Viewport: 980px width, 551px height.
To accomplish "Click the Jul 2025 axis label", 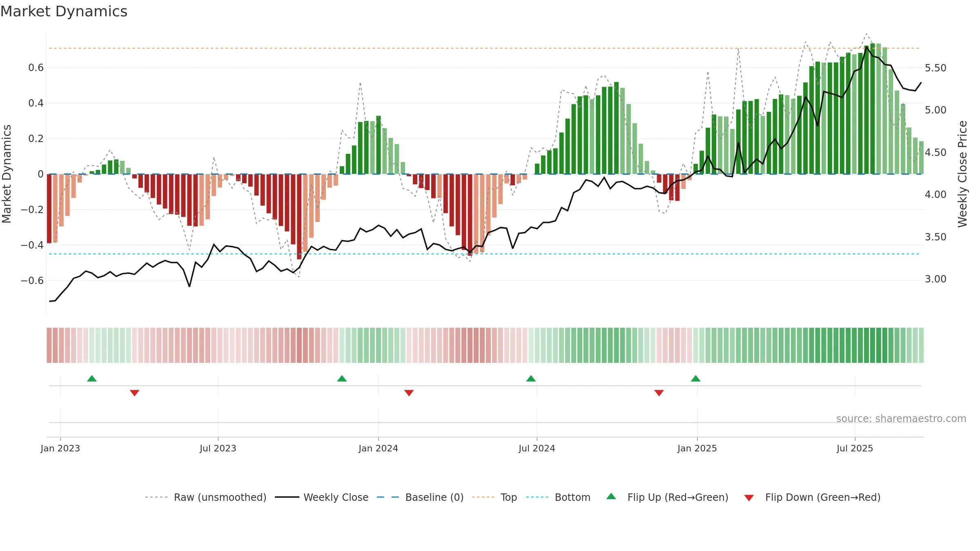I will click(855, 448).
